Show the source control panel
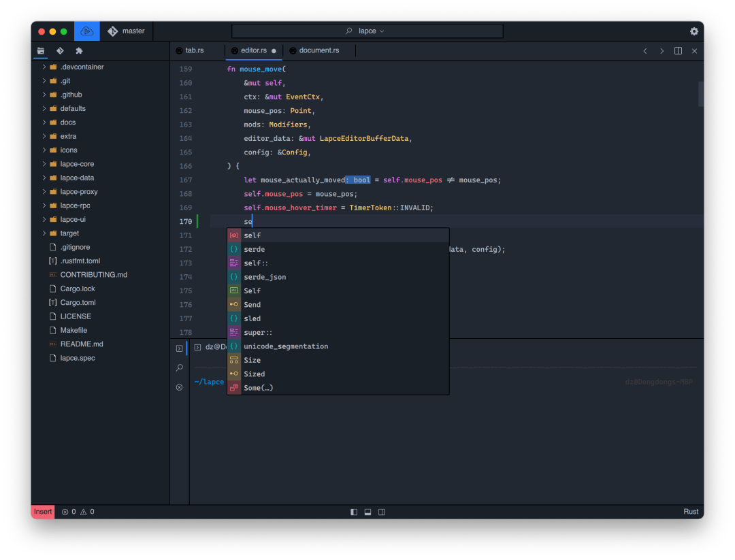 pos(60,50)
